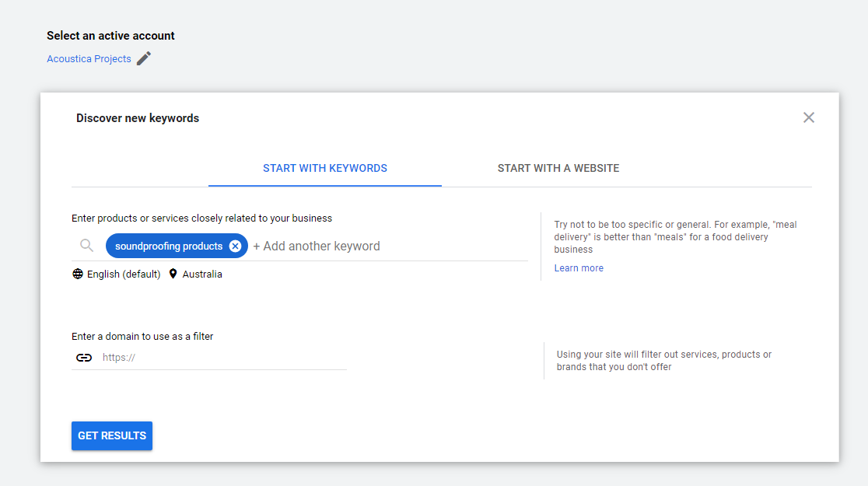Change the English (default) language setting
This screenshot has height=486, width=868.
point(124,274)
